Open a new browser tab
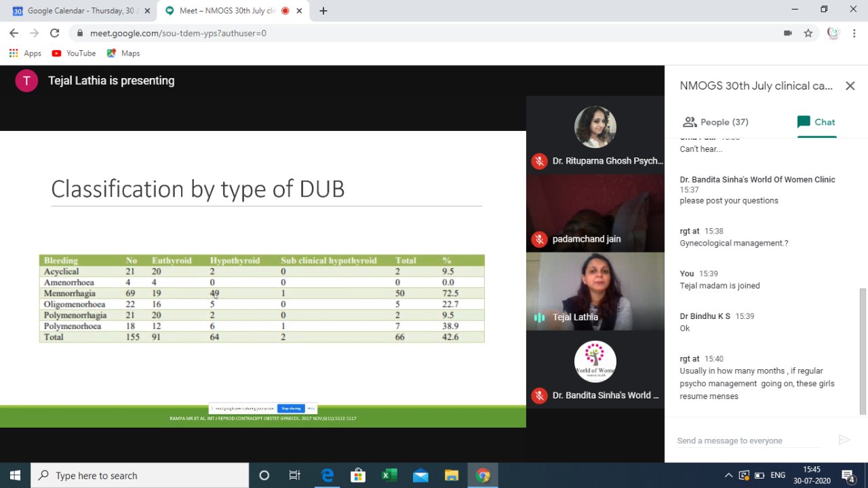Viewport: 868px width, 488px height. [323, 11]
